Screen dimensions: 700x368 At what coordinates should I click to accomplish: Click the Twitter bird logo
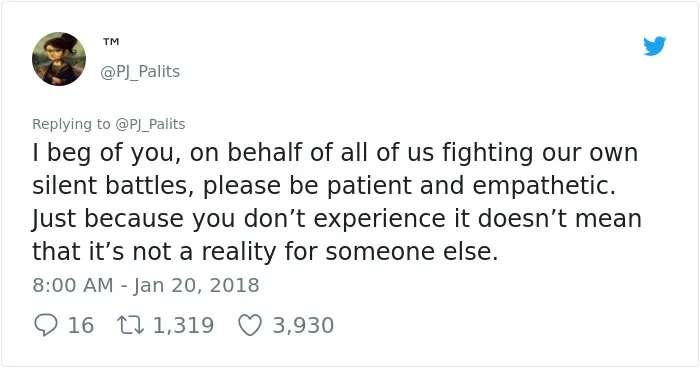(654, 46)
